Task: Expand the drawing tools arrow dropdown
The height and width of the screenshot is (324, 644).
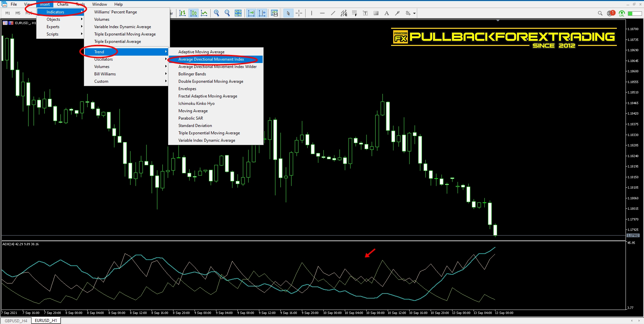Action: point(414,13)
